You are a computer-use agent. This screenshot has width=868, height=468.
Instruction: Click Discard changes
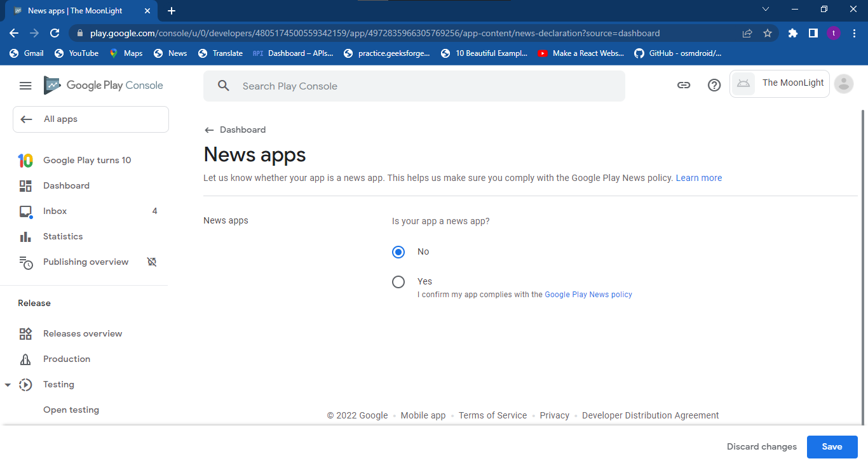[762, 447]
